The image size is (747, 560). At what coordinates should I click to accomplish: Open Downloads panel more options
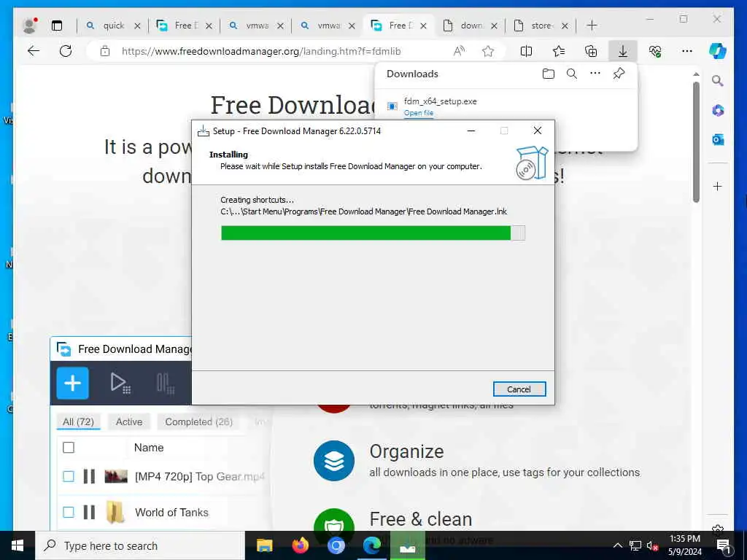595,74
